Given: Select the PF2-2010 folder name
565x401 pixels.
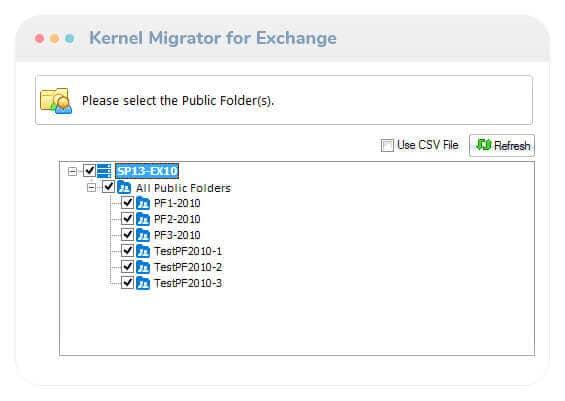Looking at the screenshot, I should (177, 219).
